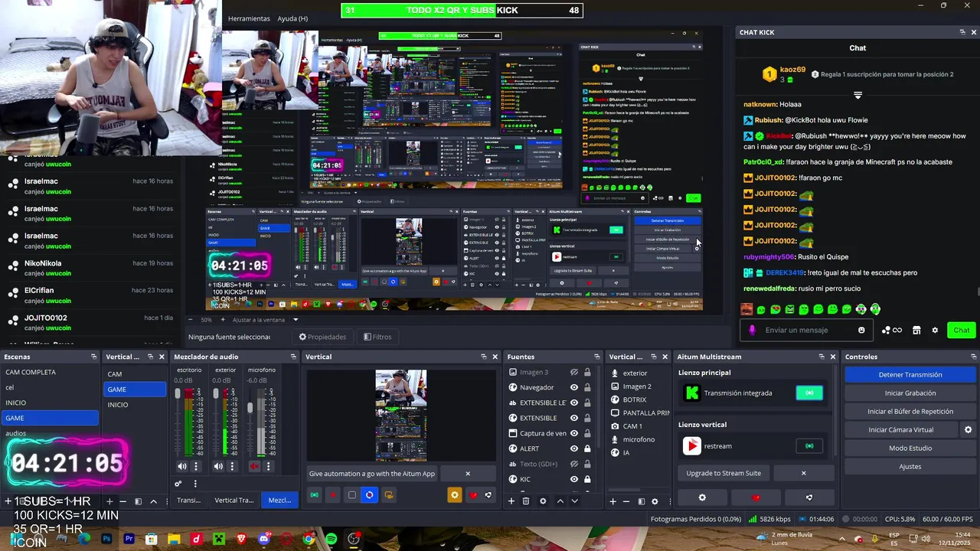Open escritorio channel options menu

[x=196, y=466]
